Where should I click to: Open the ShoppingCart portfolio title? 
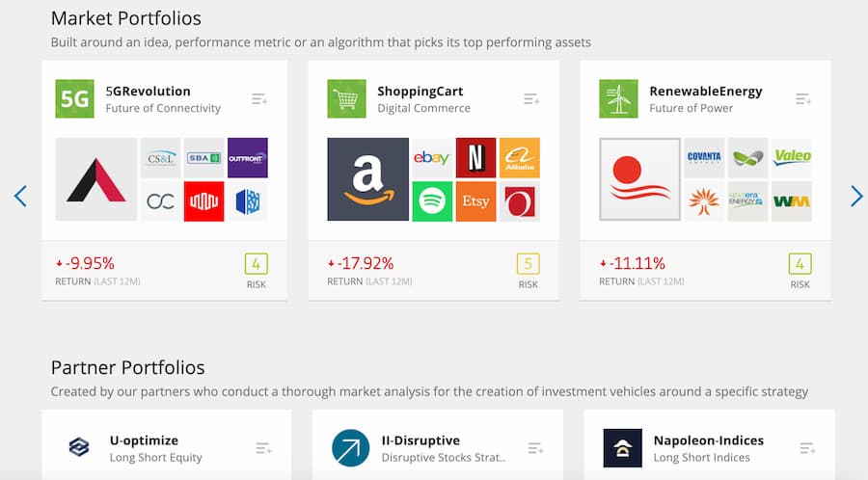coord(420,92)
